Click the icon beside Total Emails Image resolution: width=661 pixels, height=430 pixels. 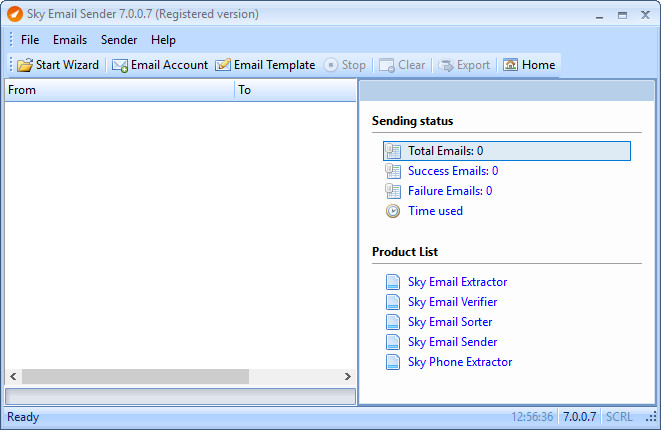click(x=393, y=151)
